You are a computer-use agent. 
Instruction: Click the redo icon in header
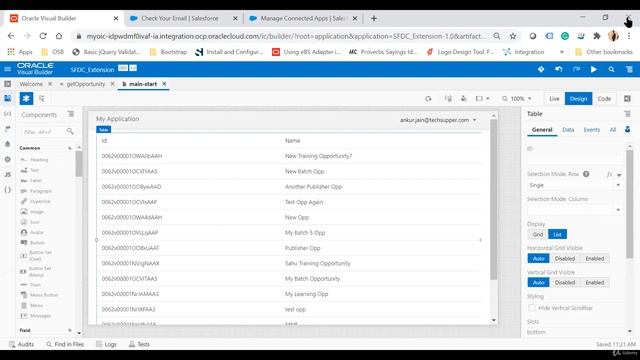click(576, 69)
